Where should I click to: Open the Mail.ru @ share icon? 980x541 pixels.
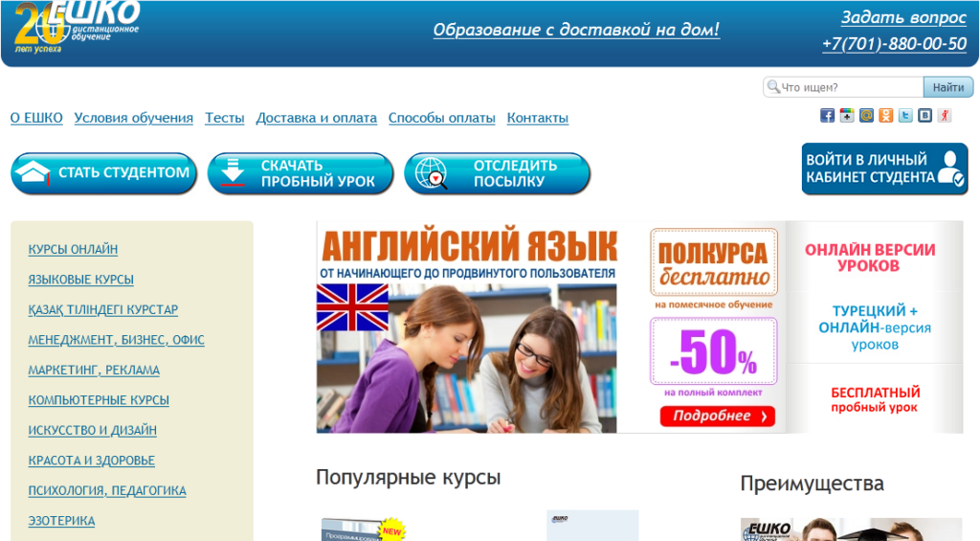(x=866, y=116)
